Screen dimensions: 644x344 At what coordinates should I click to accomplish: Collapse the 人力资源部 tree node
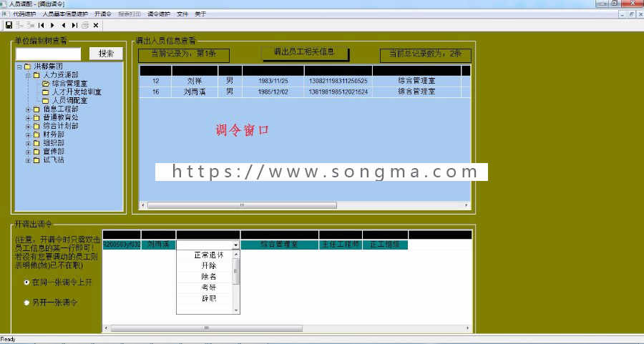click(x=28, y=75)
